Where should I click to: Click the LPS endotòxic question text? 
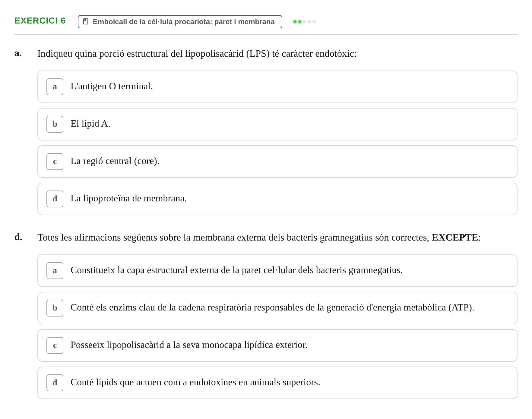click(x=197, y=54)
